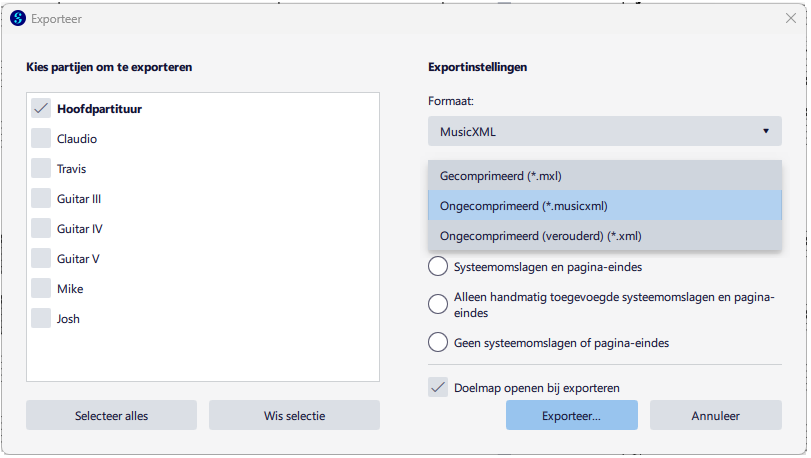This screenshot has width=811, height=458.
Task: Click the MuseScore logo icon in title bar
Action: 17,18
